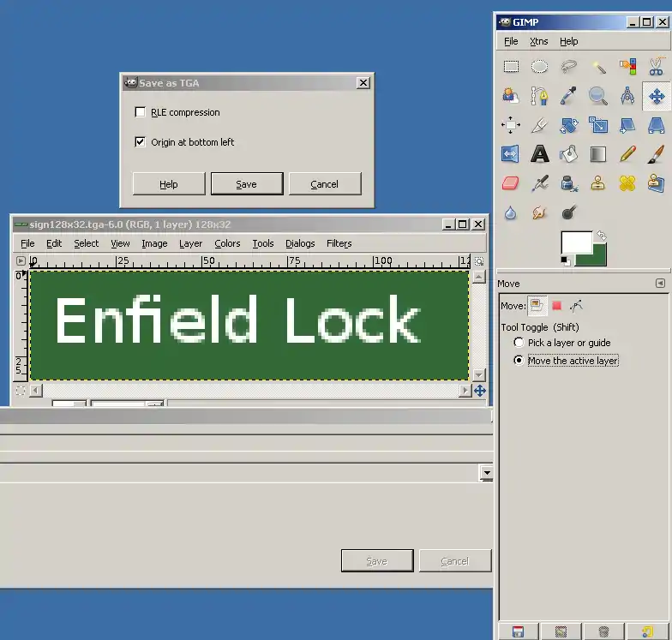Open the dropdown arrow in the background dialog

point(487,473)
